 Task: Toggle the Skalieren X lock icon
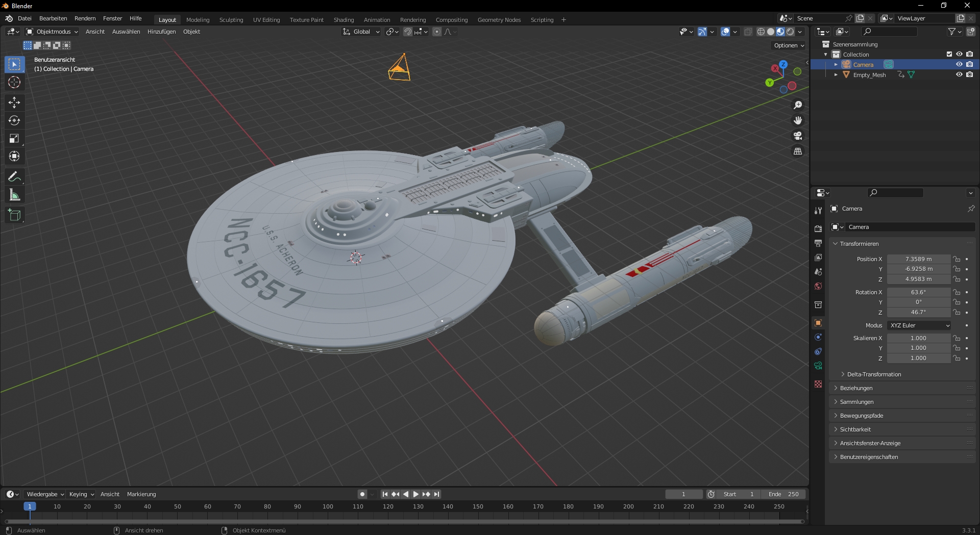click(957, 338)
